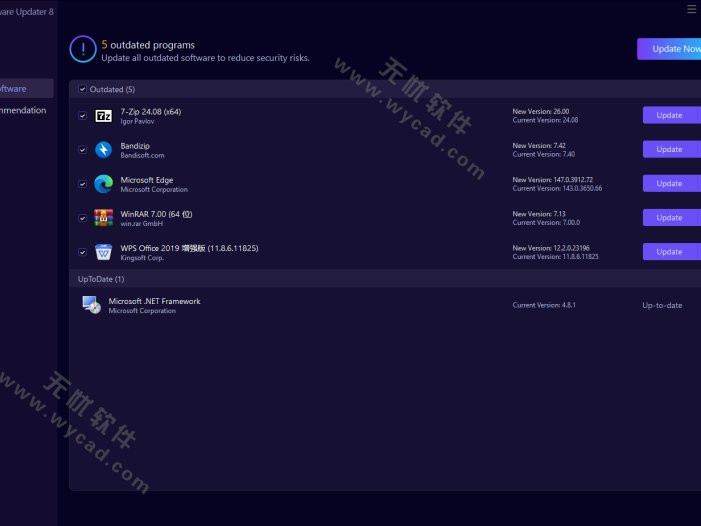Select the Software sidebar tab

[x=26, y=88]
